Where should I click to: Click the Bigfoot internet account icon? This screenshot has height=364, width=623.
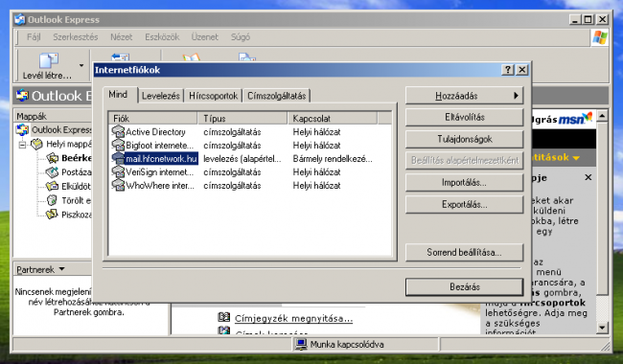click(x=118, y=145)
